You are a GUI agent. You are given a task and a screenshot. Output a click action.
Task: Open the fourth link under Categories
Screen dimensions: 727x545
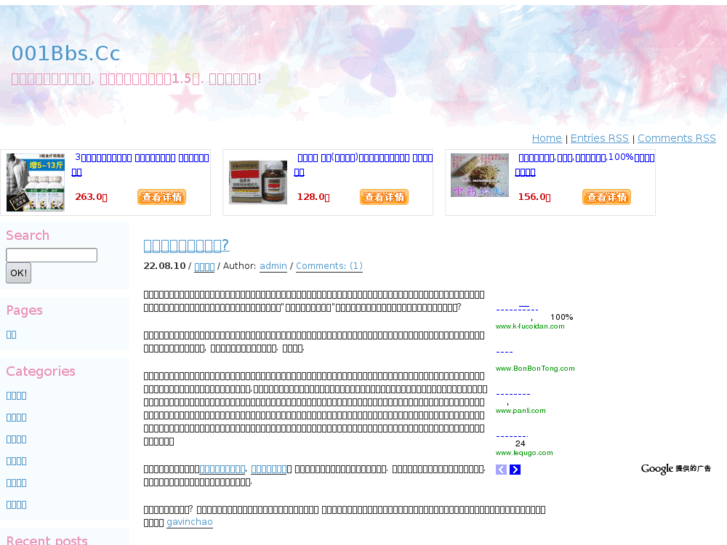pos(16,461)
